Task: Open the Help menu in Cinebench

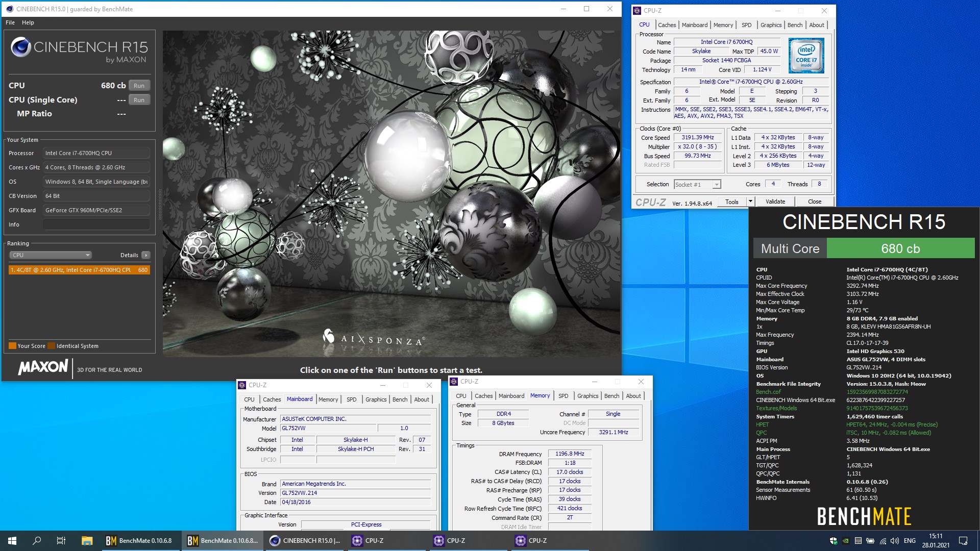Action: (x=28, y=22)
